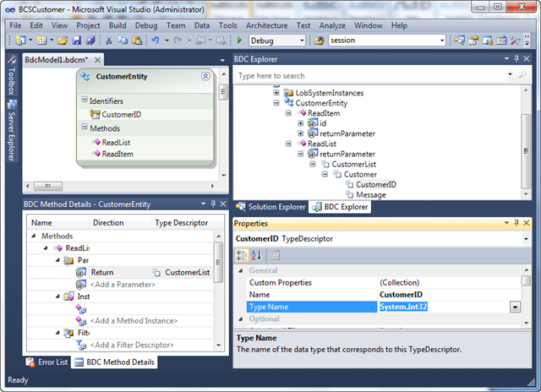Collapse the CustomerList node

coord(313,164)
